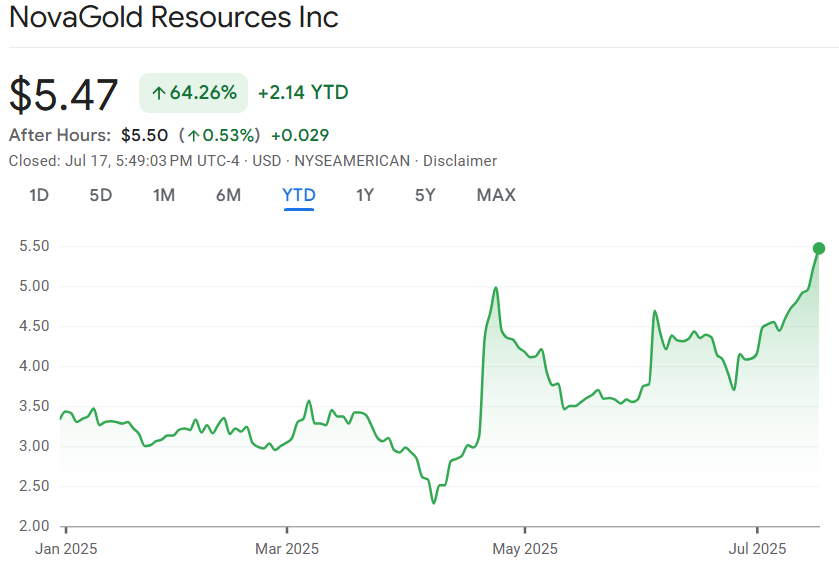Select the 1D time range tab
The width and height of the screenshot is (839, 578).
39,195
